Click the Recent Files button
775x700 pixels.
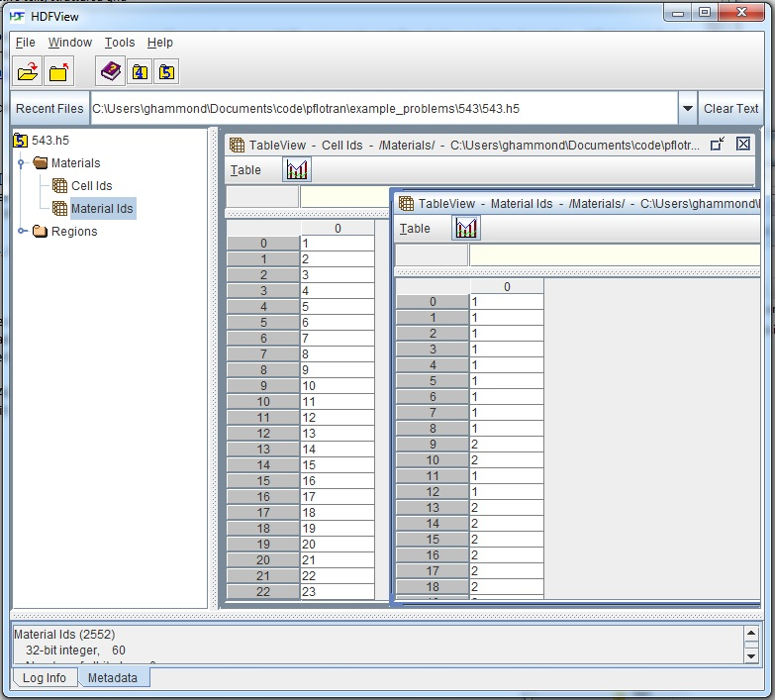pyautogui.click(x=49, y=109)
